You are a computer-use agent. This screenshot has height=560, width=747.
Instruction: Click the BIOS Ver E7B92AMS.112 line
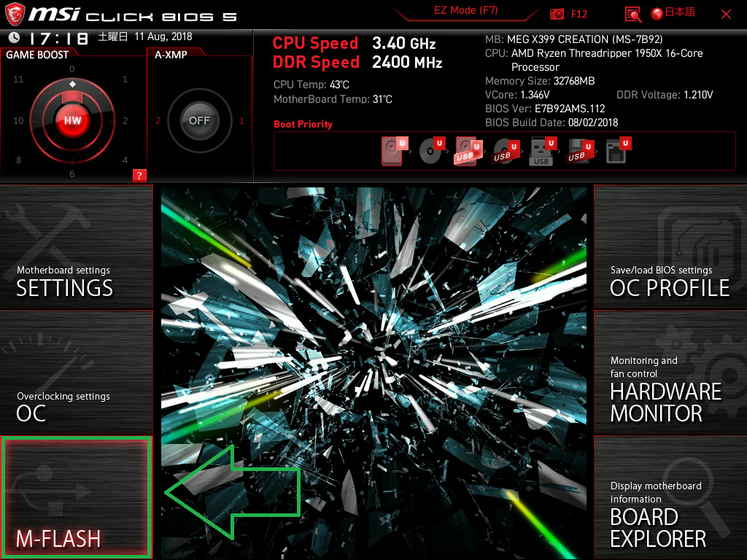pyautogui.click(x=545, y=109)
